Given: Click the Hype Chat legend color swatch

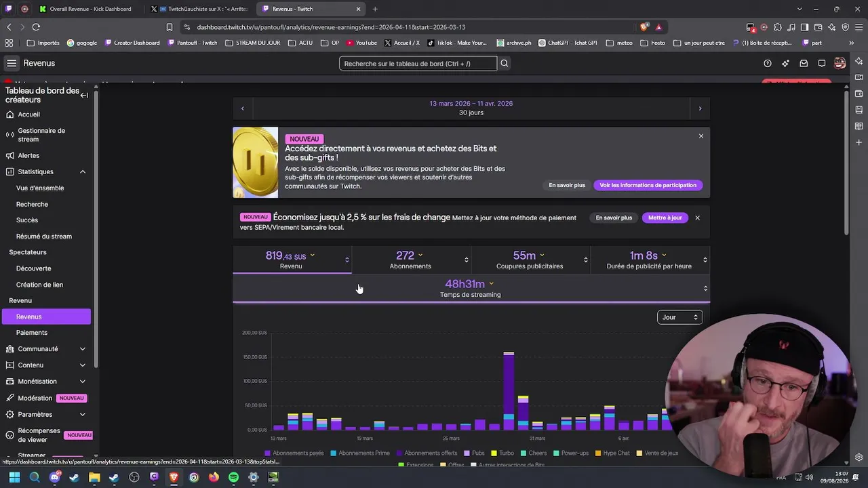Looking at the screenshot, I should point(598,453).
